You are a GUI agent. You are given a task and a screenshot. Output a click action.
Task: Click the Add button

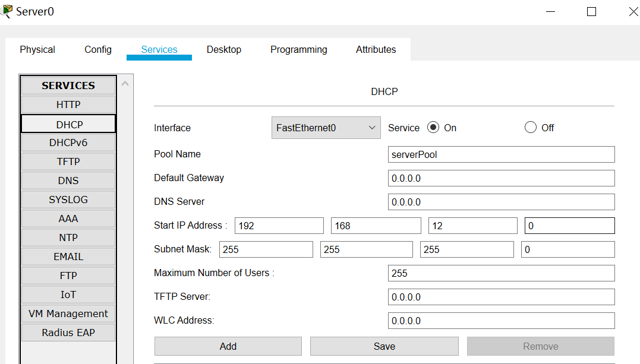(x=228, y=346)
